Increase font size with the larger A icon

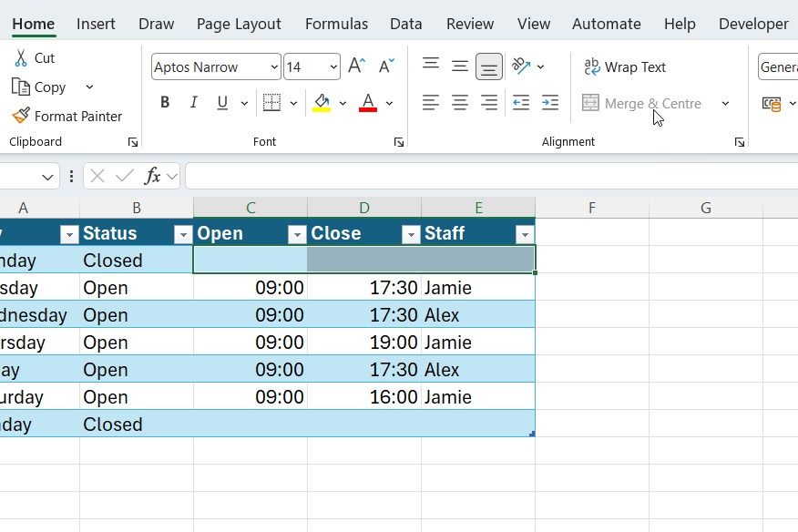[x=357, y=66]
